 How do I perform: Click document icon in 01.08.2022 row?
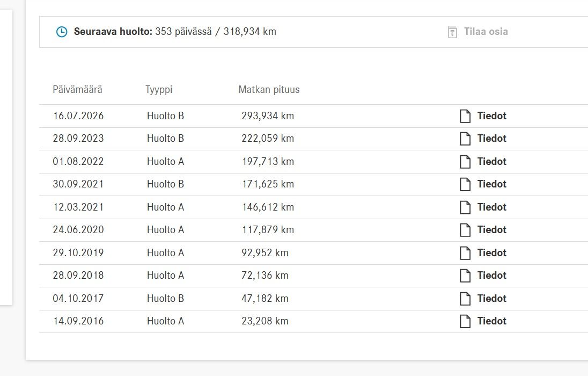coord(465,162)
